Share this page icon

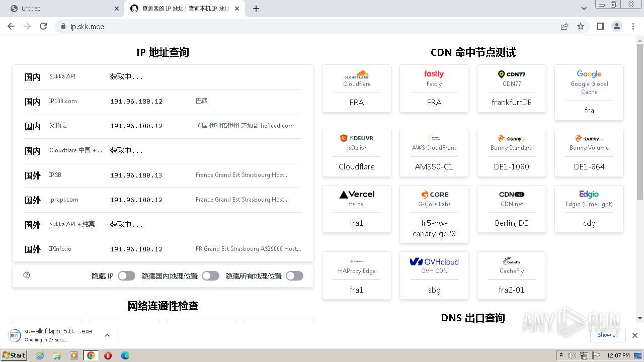565,26
